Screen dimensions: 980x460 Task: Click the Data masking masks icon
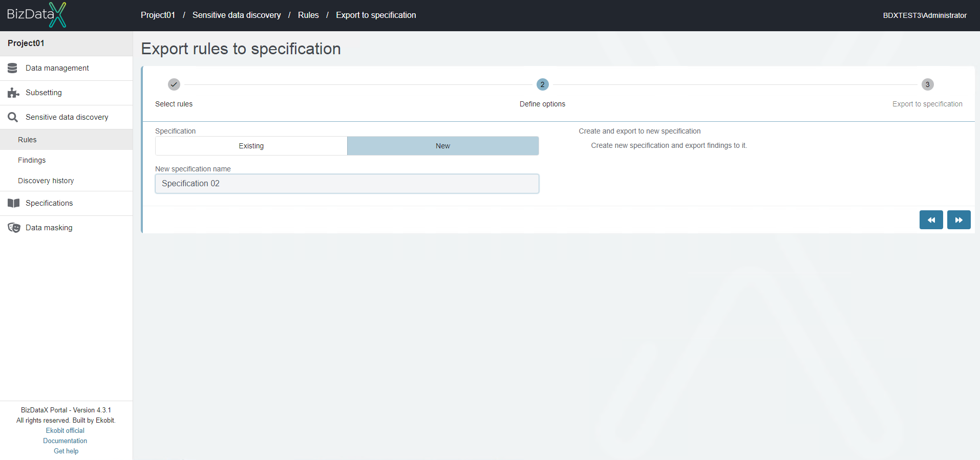(x=14, y=228)
